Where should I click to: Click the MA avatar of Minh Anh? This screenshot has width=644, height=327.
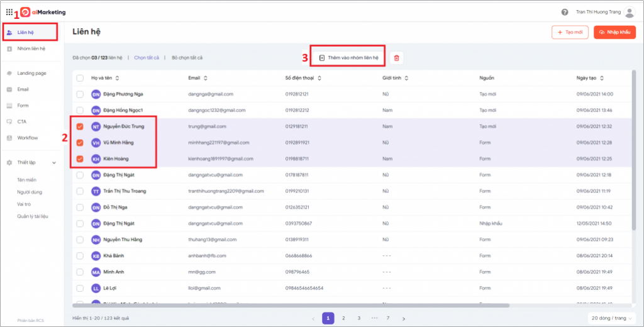pos(96,272)
